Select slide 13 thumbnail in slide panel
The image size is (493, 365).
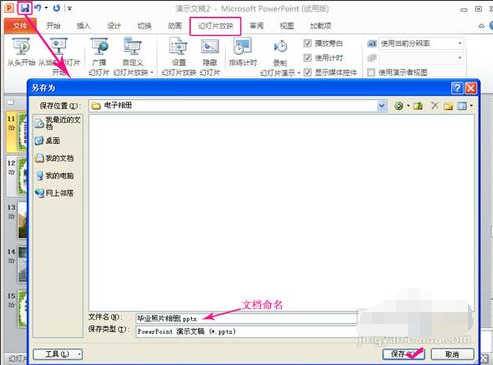pyautogui.click(x=22, y=220)
